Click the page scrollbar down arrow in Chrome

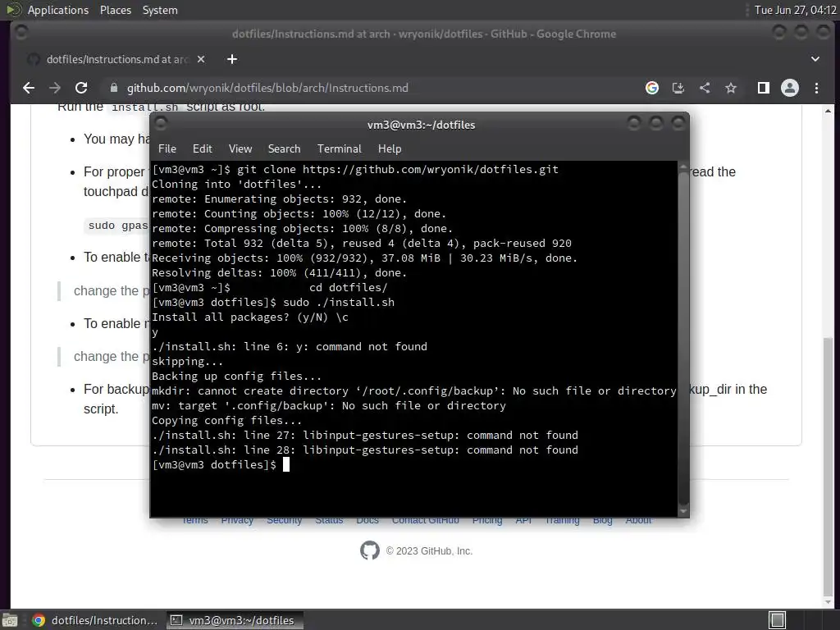(x=829, y=602)
